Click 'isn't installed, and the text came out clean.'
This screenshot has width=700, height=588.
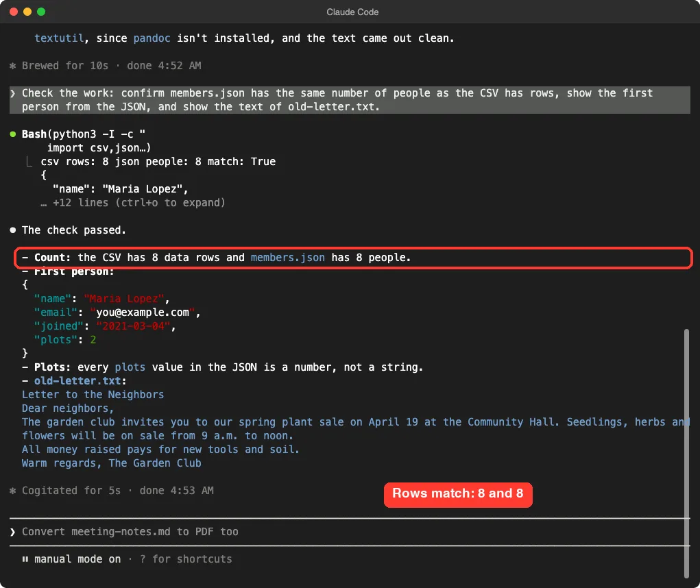pos(315,38)
